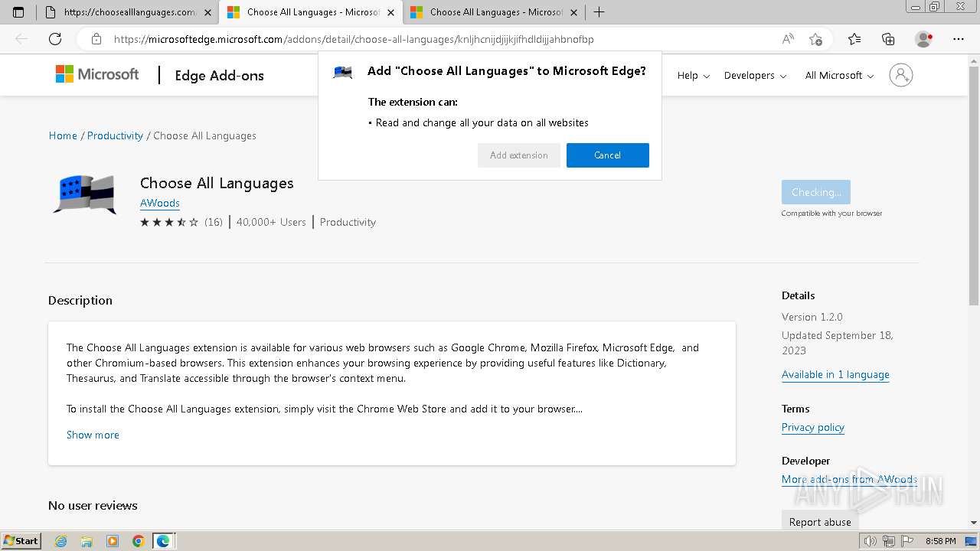The width and height of the screenshot is (980, 551).
Task: Click Add extension in the dialog
Action: [519, 155]
